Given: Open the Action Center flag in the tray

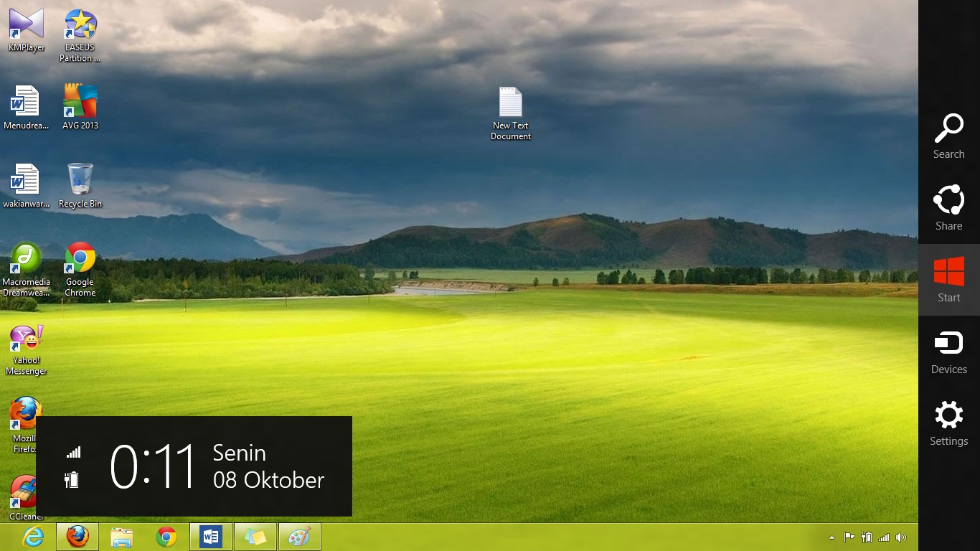Looking at the screenshot, I should (x=849, y=537).
